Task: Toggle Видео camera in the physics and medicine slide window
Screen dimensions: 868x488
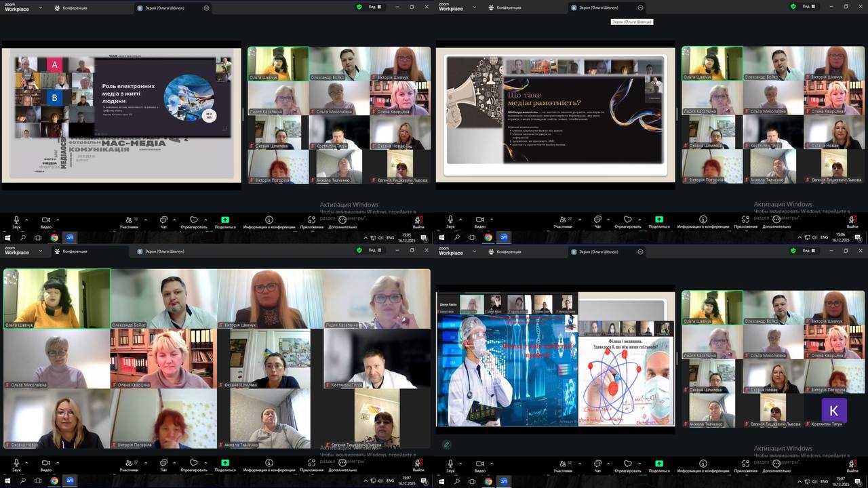Action: pyautogui.click(x=479, y=465)
